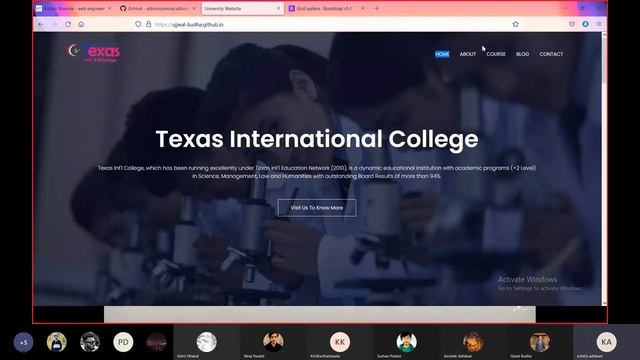Open BLOG in the site navigation
Viewport: 640px width, 360px height.
click(x=522, y=54)
